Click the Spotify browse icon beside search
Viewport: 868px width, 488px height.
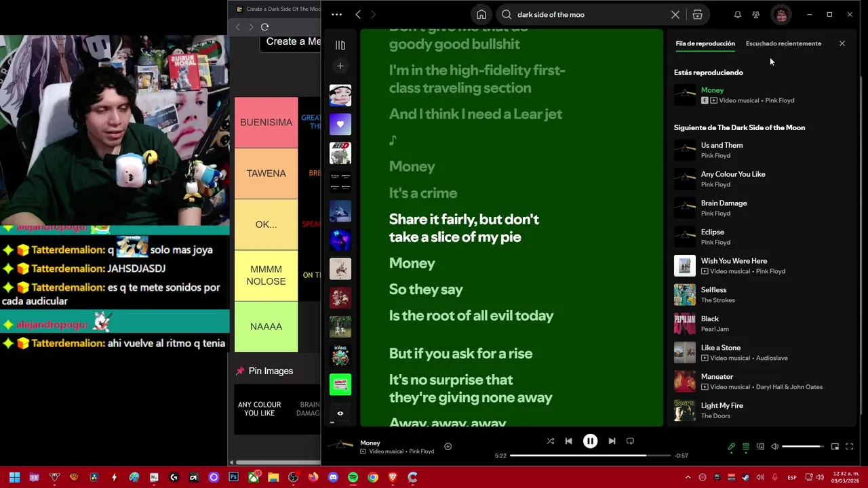[x=697, y=14]
